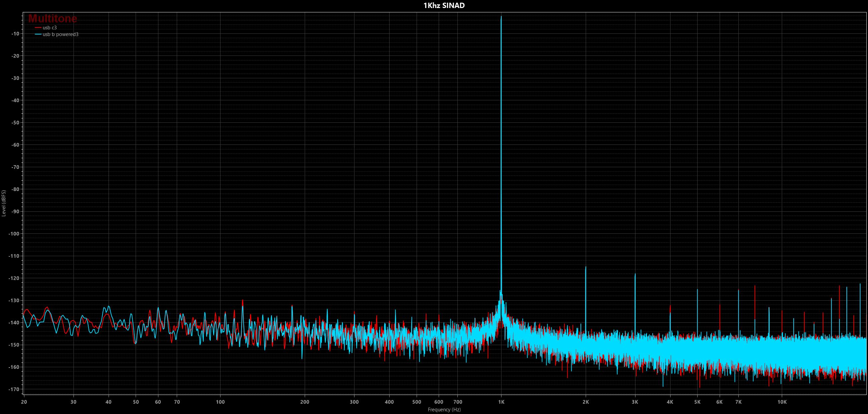
Task: Click the top of the 1 kHz fundamental peak
Action: (501, 16)
